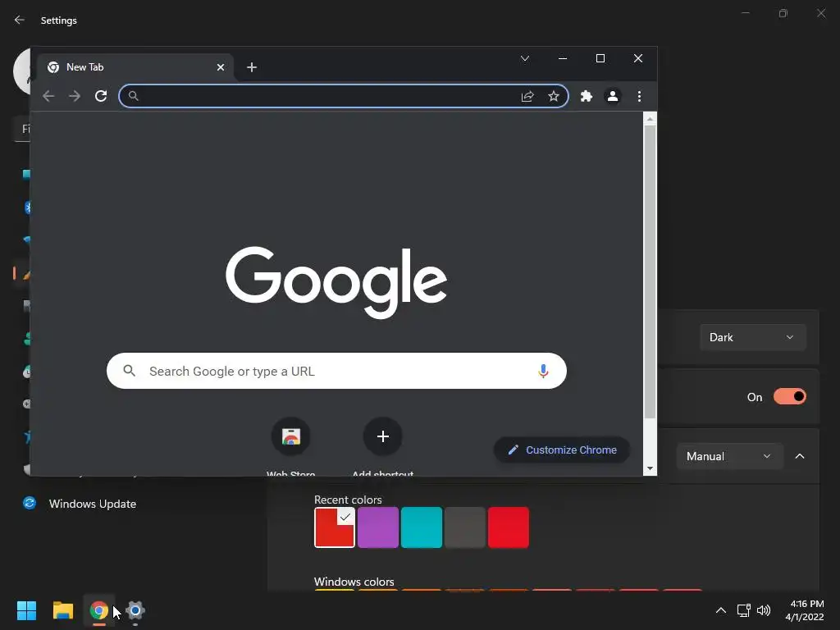The image size is (840, 630).
Task: Select the checked red recent color swatch
Action: tap(335, 527)
